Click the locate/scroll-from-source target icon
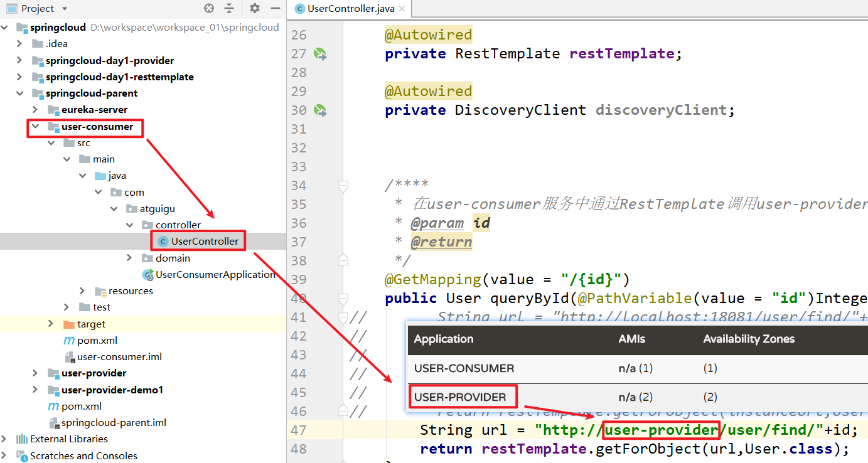 pos(209,8)
